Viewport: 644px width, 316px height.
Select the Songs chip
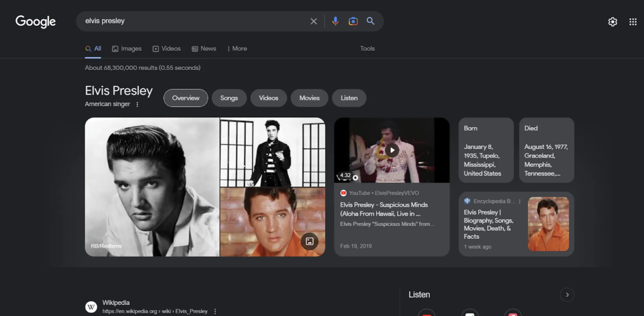click(229, 98)
